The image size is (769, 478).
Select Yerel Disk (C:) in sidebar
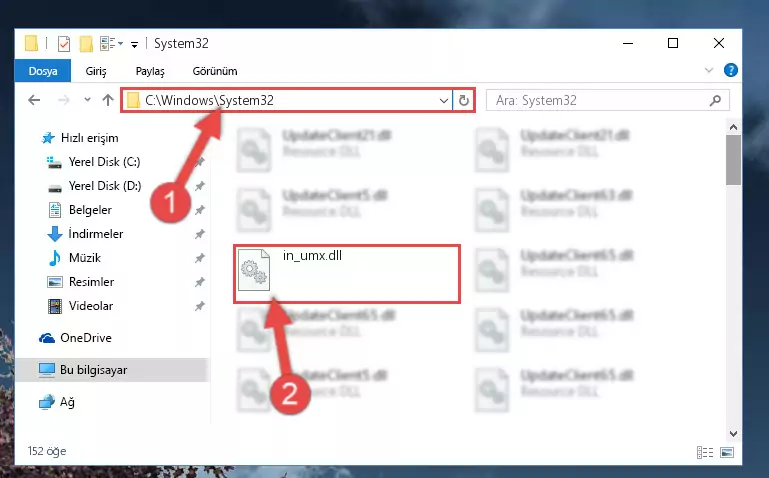pyautogui.click(x=104, y=162)
